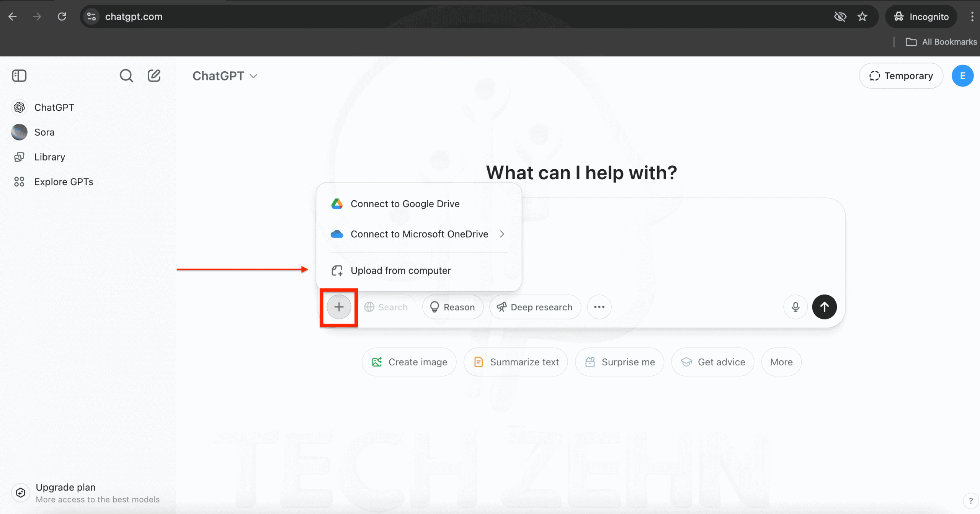
Task: Click the Summarize text suggestion
Action: (x=516, y=362)
